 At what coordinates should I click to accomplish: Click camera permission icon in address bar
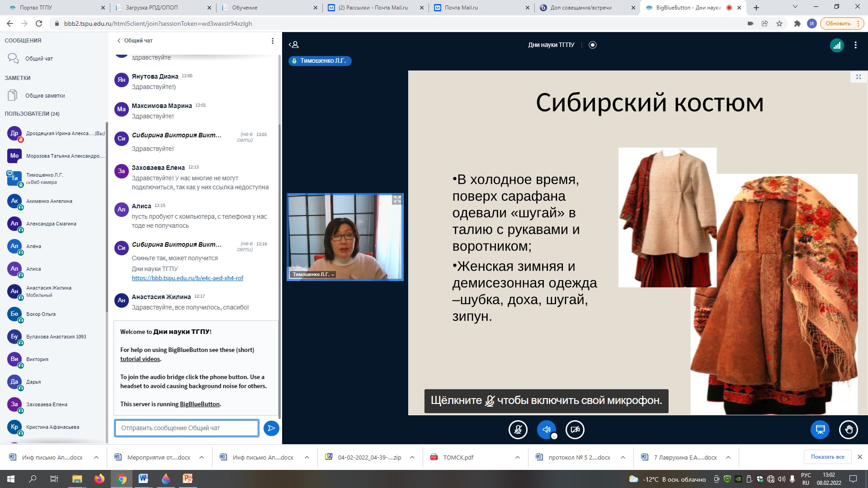click(750, 23)
